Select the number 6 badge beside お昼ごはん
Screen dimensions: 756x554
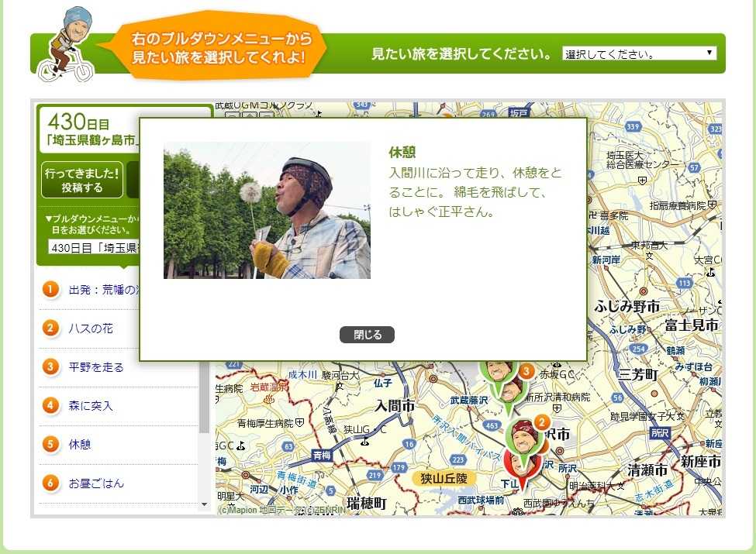(51, 483)
